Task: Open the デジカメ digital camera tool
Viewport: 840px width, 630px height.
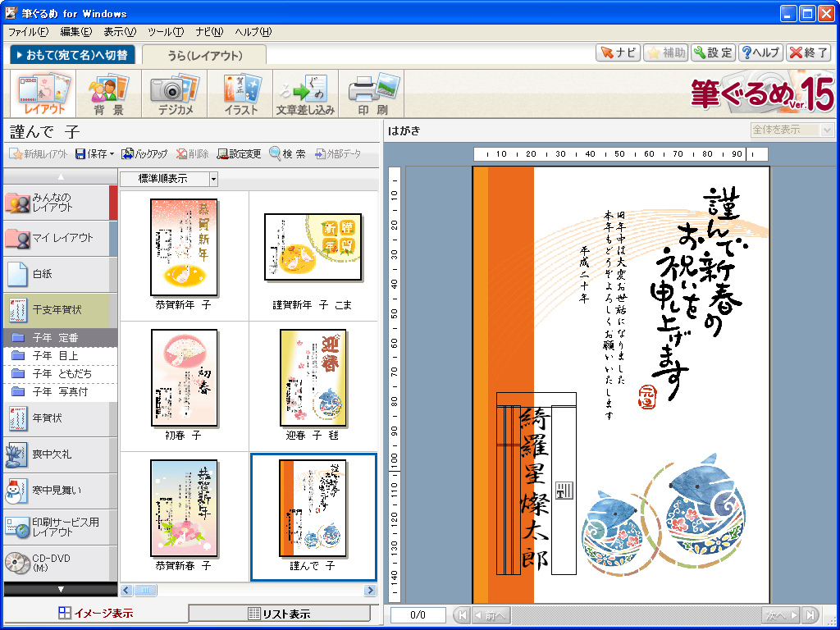Action: (x=175, y=94)
